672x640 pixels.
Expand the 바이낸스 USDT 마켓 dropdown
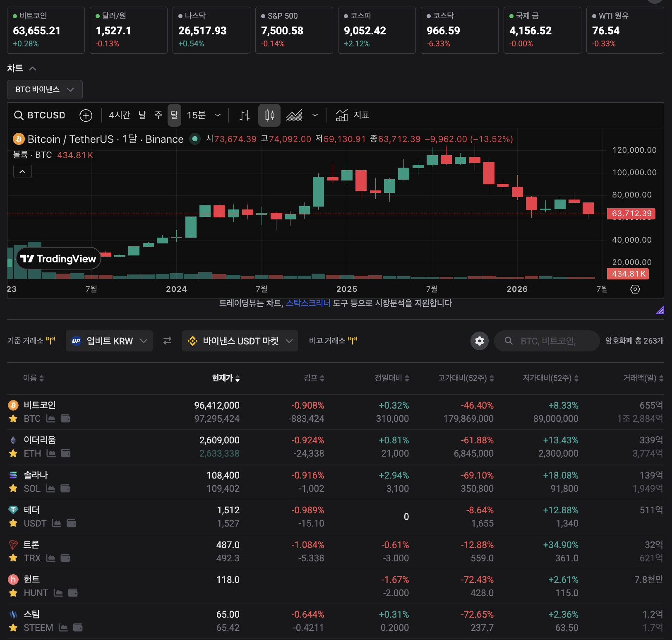240,341
